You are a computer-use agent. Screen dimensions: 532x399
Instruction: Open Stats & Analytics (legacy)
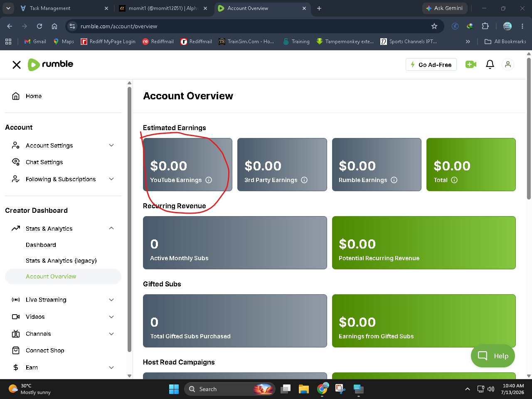coord(61,261)
